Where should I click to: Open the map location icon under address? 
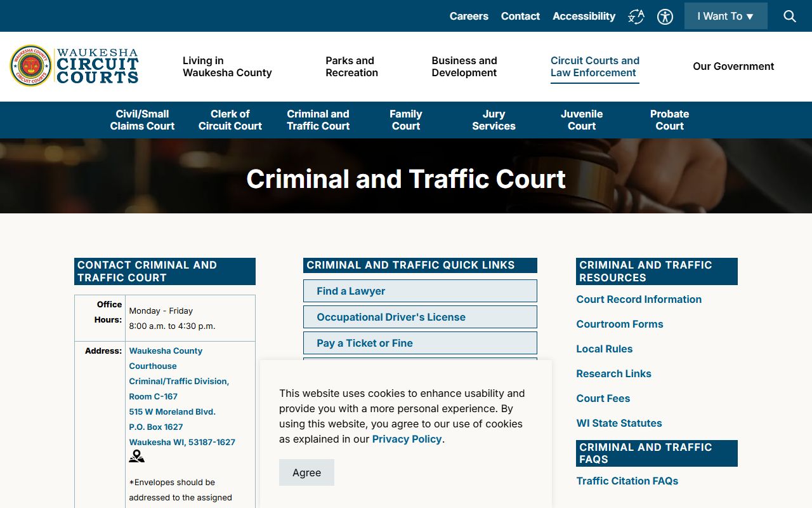136,456
